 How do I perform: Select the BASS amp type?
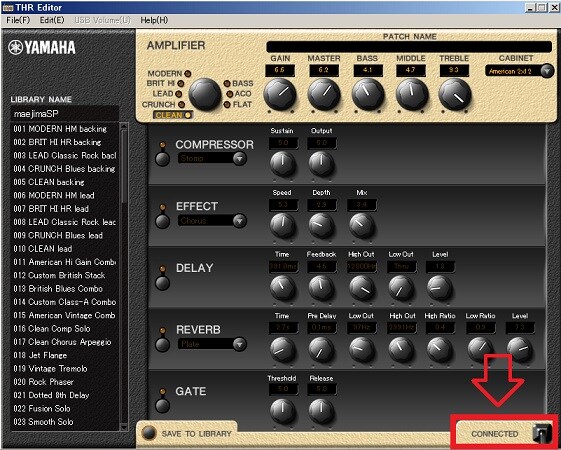click(226, 84)
